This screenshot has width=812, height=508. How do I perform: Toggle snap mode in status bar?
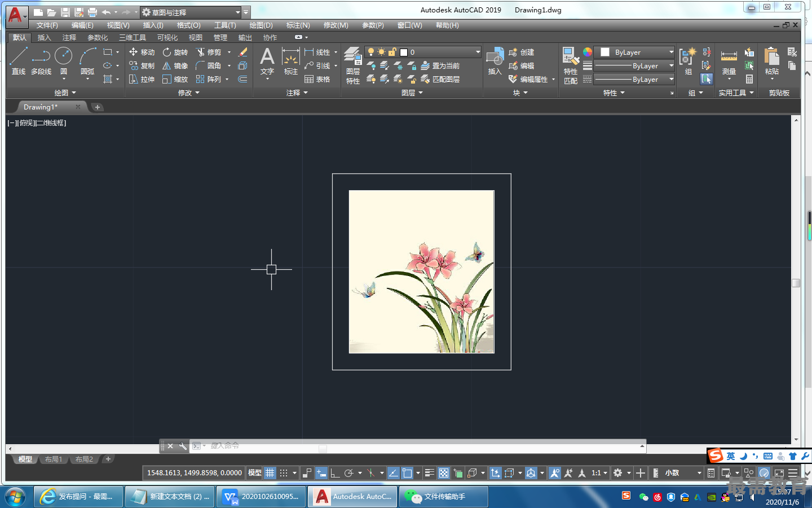284,473
